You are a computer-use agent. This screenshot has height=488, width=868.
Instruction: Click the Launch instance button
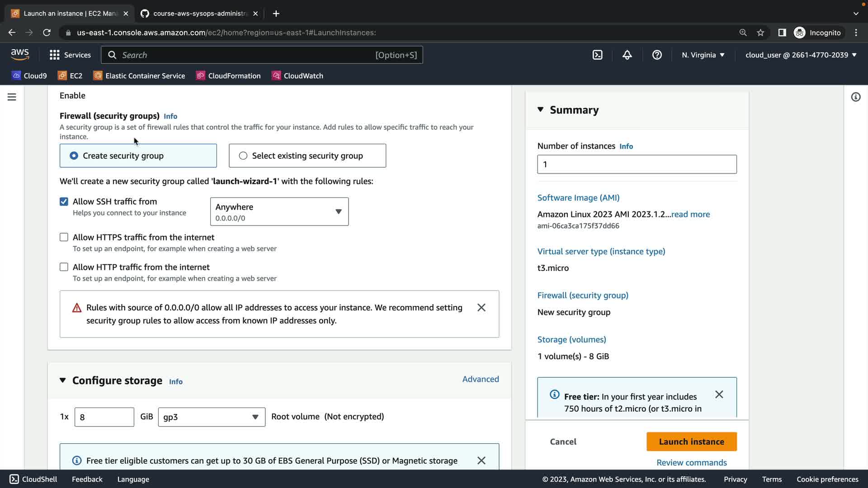click(691, 442)
